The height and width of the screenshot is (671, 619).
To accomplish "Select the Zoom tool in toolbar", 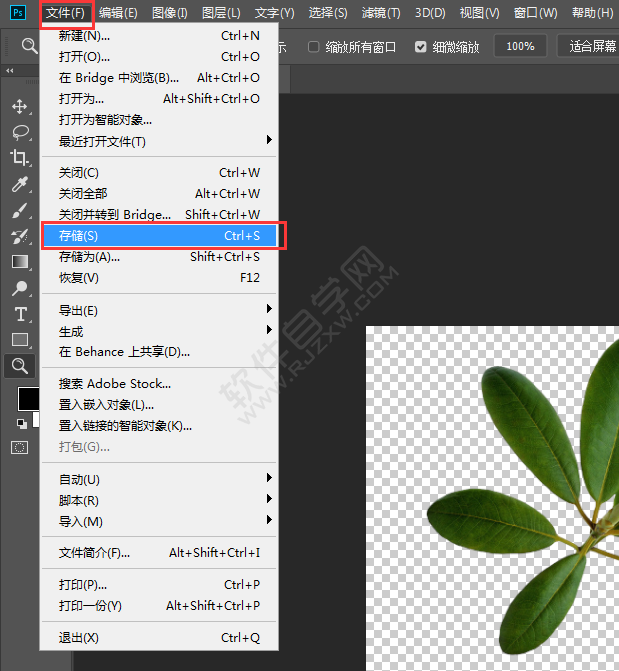I will 20,366.
